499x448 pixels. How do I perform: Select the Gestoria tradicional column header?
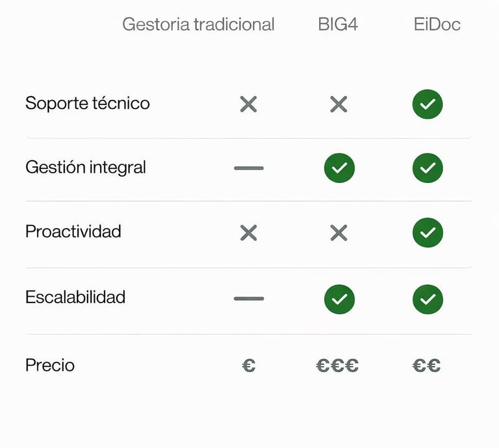(198, 25)
